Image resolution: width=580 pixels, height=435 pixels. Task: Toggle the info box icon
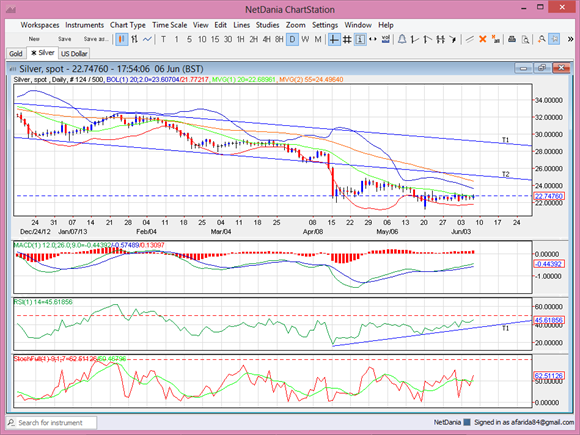click(x=360, y=39)
